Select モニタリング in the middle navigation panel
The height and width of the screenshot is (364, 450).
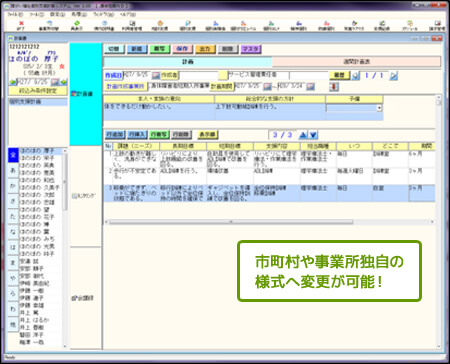tap(85, 196)
